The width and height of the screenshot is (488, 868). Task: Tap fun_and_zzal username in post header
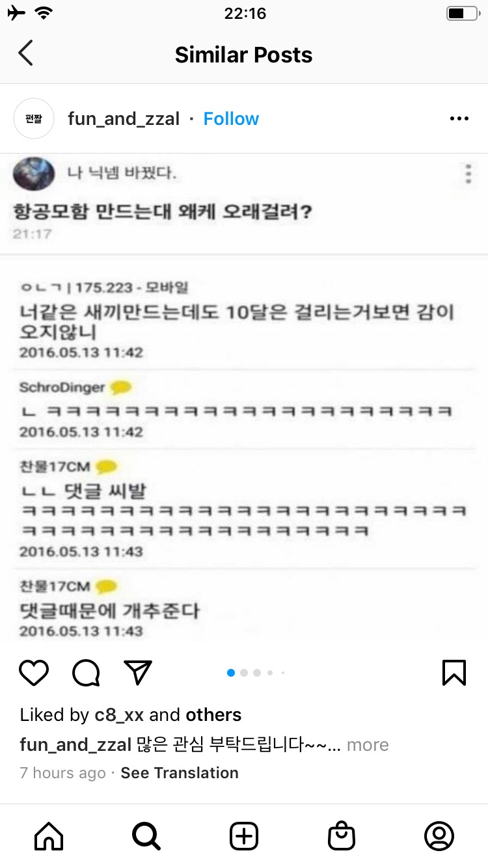coord(124,119)
